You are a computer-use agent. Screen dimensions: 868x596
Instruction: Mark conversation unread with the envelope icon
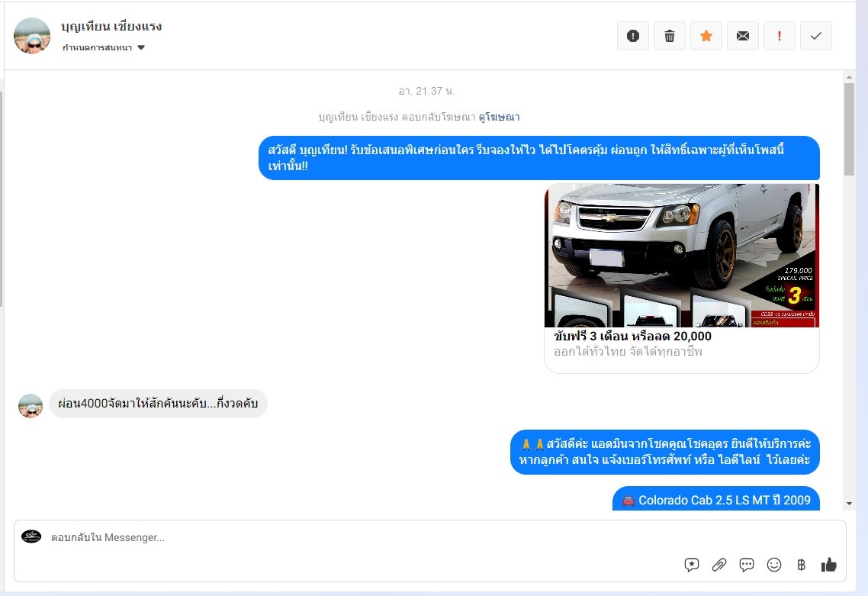[742, 36]
